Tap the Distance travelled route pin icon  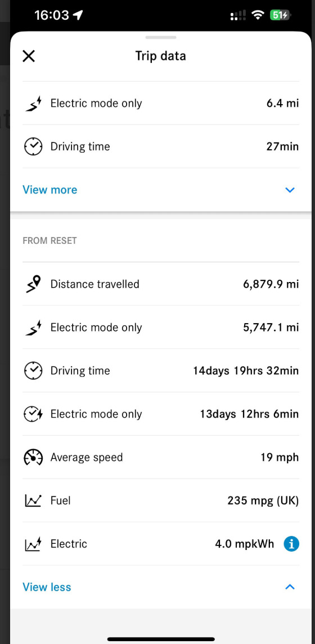[33, 284]
